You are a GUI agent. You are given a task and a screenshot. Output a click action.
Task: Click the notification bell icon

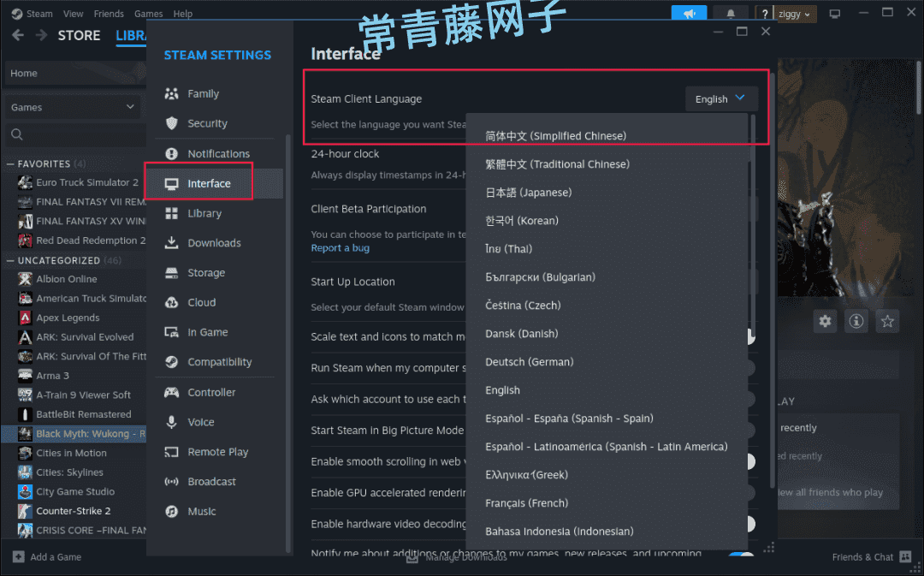[731, 14]
